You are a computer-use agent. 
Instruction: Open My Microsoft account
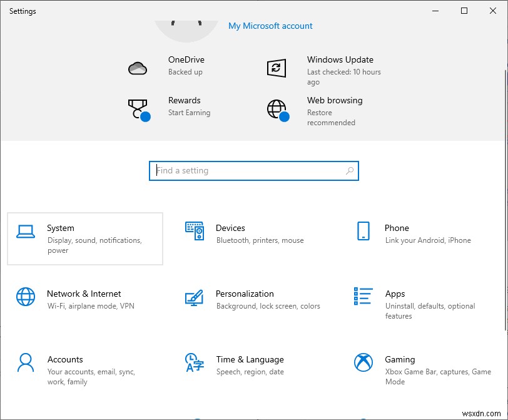[270, 26]
